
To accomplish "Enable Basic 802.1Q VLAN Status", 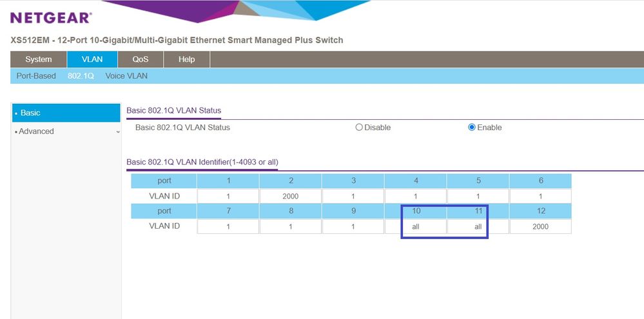I will pos(472,128).
